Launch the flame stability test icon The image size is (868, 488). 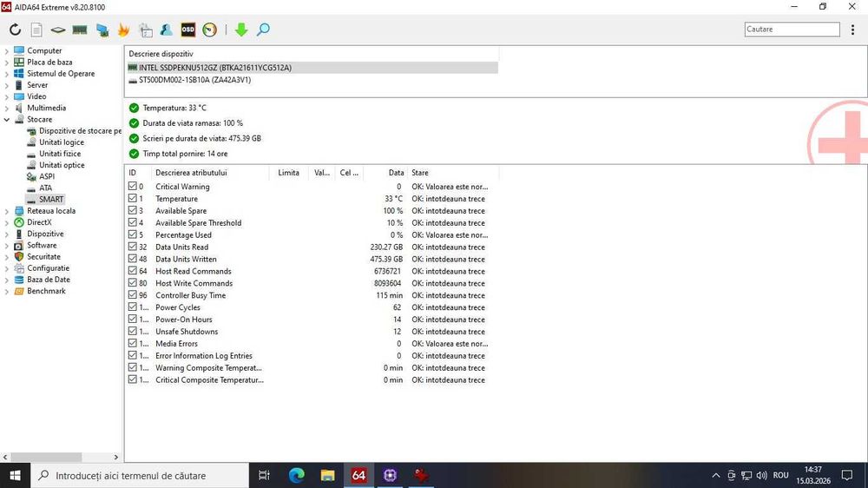coord(123,30)
